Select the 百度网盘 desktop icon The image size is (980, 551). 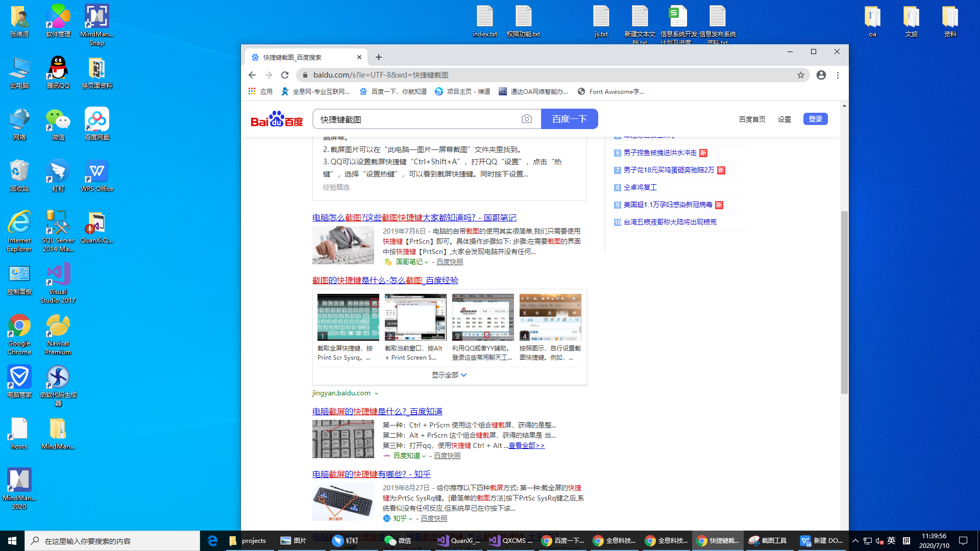(97, 124)
